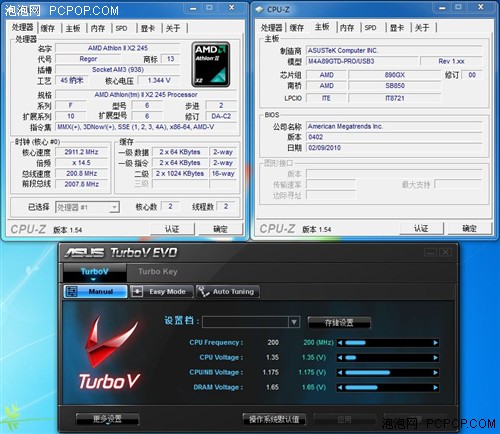Viewport: 500px width, 434px height.
Task: Click the 确定 button in right CPU-Z window
Action: tap(469, 228)
